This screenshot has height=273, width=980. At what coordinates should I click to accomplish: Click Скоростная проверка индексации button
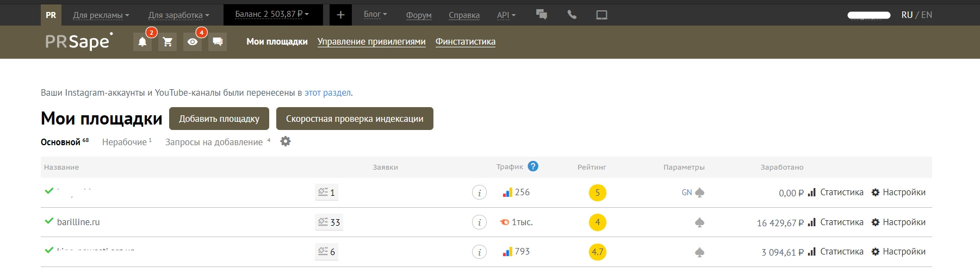(355, 119)
